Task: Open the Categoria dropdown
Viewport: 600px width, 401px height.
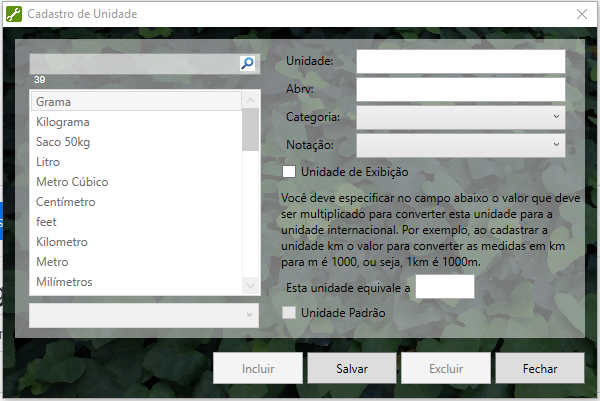Action: point(460,117)
